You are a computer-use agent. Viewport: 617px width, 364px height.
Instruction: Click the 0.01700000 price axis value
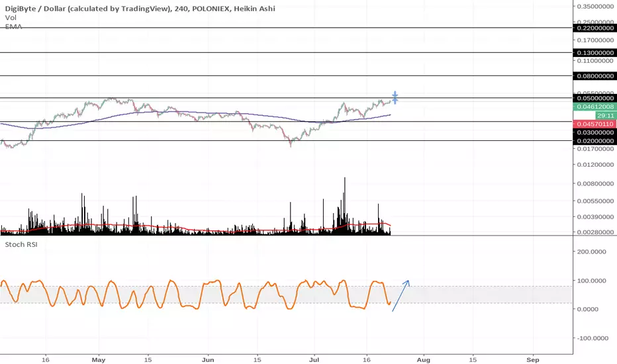pos(595,149)
